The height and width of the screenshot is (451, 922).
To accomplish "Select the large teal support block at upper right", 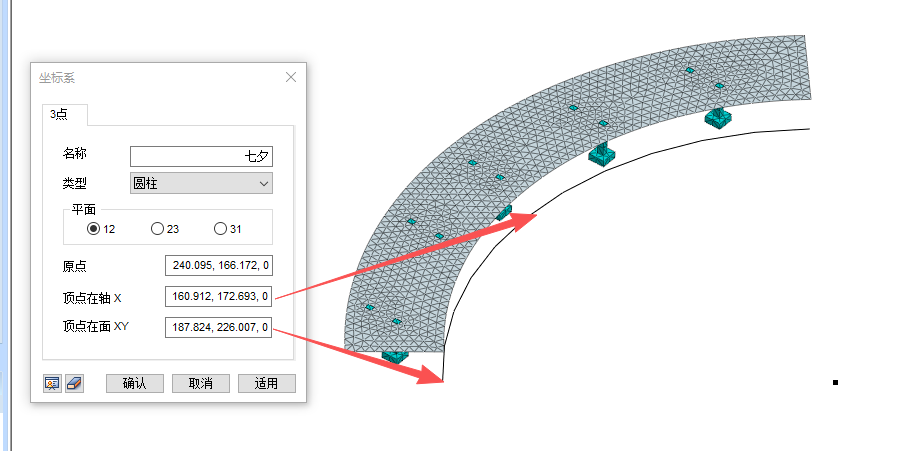I will [715, 117].
